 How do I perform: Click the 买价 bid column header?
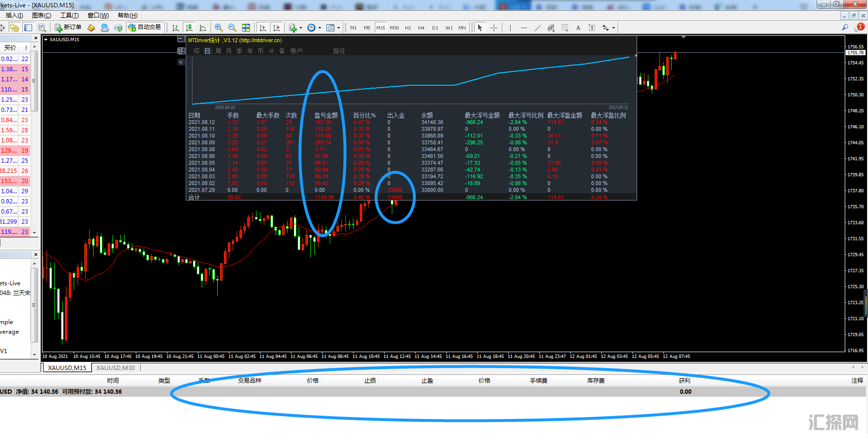click(x=10, y=48)
